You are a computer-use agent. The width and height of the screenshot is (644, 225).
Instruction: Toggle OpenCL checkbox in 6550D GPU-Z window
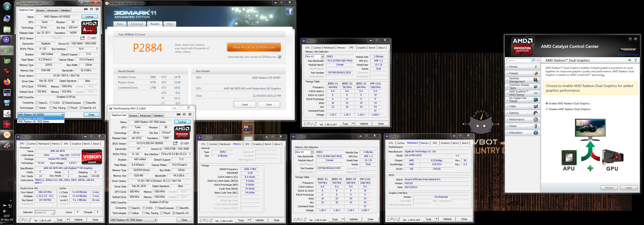[x=37, y=103]
